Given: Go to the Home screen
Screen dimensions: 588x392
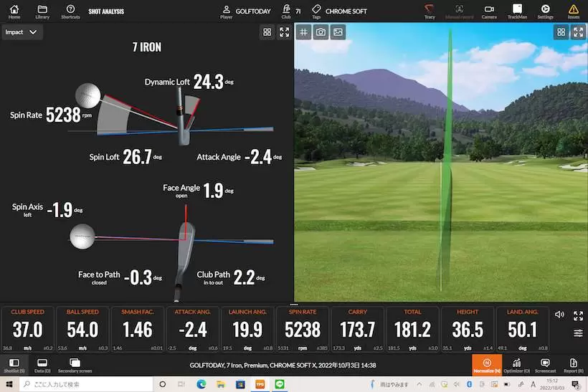Looking at the screenshot, I should (14, 11).
